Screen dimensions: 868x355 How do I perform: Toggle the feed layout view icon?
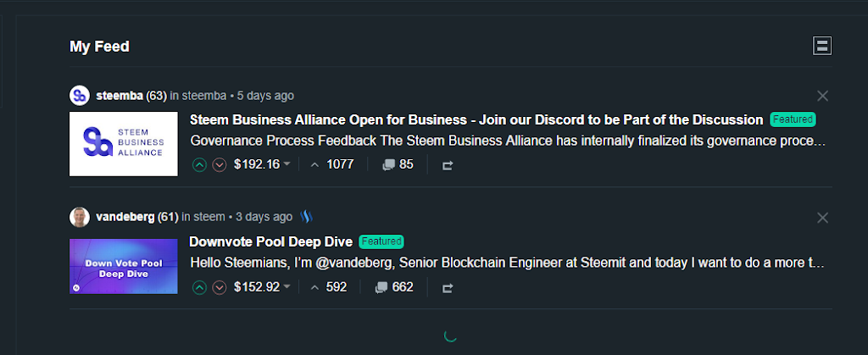click(822, 46)
